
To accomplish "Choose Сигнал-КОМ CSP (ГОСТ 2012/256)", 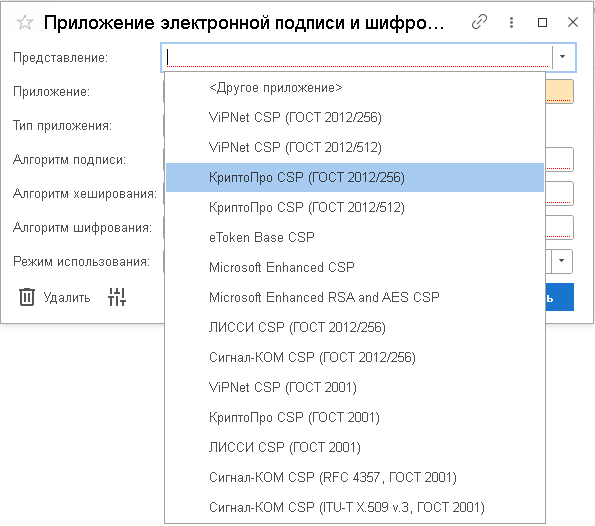I will click(355, 357).
